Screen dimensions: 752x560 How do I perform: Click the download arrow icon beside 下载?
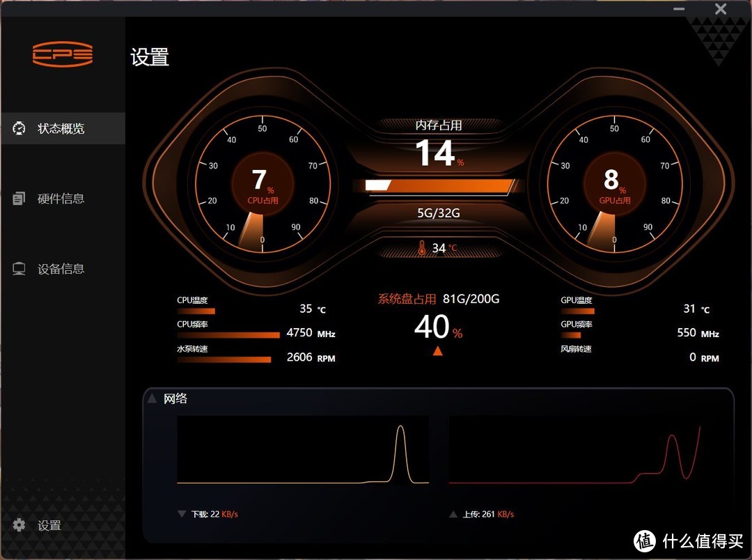point(182,514)
